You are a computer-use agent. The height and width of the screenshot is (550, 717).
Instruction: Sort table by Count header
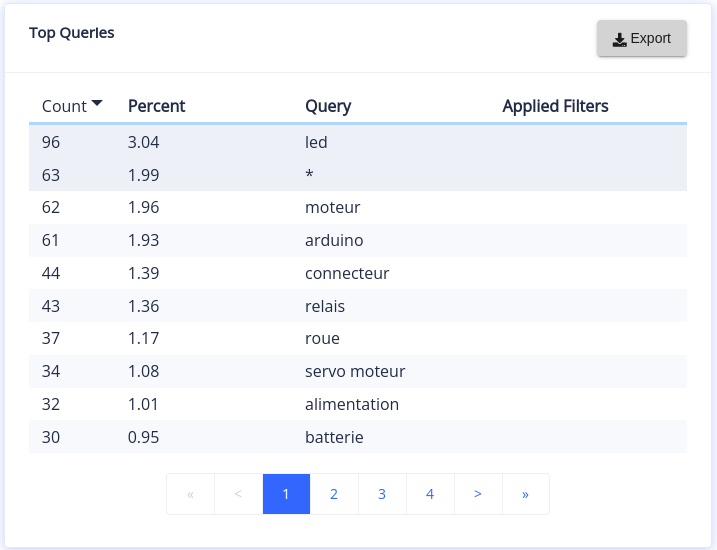(x=64, y=106)
